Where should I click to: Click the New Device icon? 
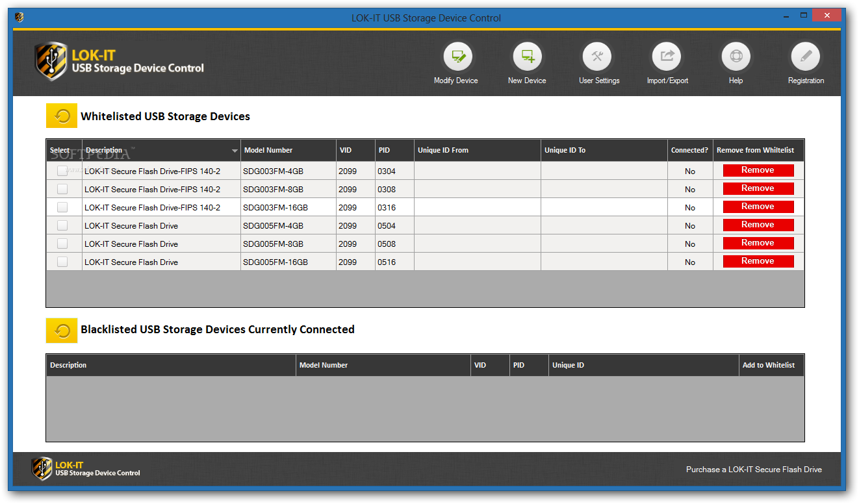tap(528, 57)
